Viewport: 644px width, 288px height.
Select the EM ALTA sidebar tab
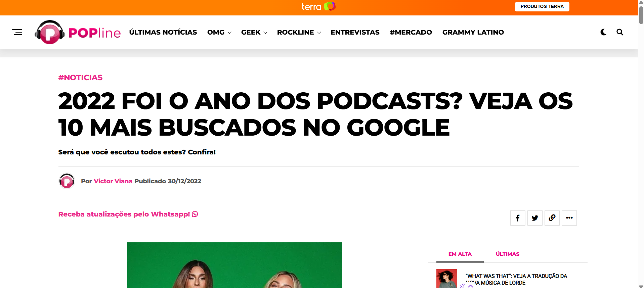[x=460, y=254]
